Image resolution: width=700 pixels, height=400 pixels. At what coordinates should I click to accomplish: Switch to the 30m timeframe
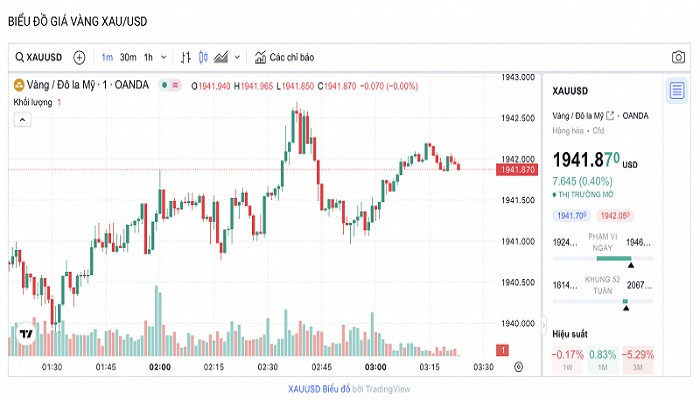128,57
